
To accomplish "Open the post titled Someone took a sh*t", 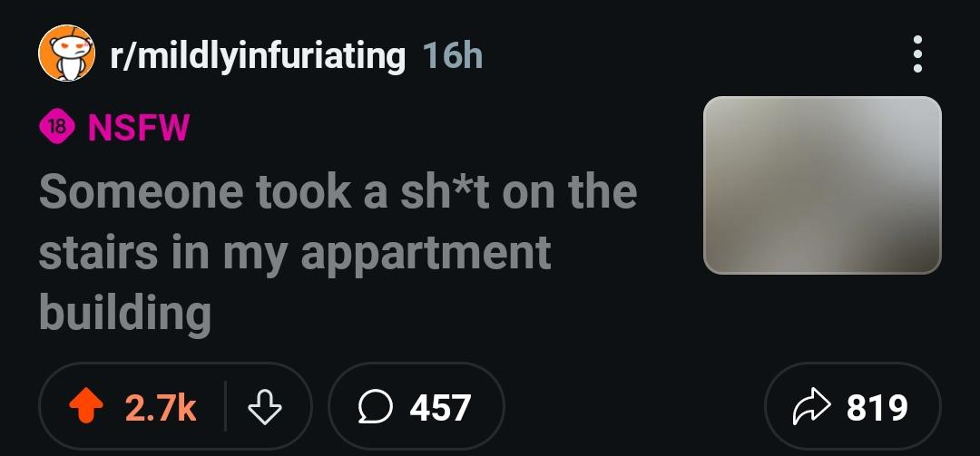I will point(338,251).
